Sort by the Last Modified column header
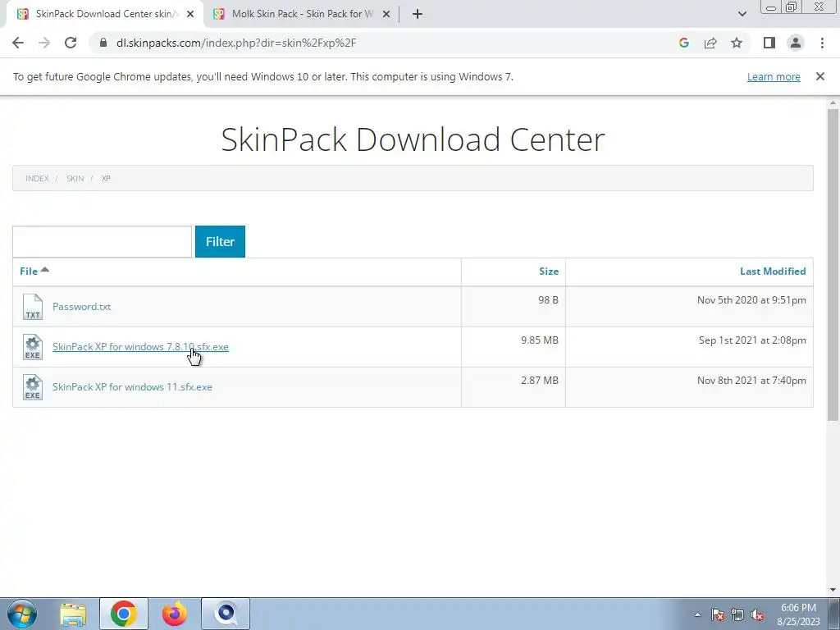This screenshot has height=630, width=840. (x=773, y=271)
